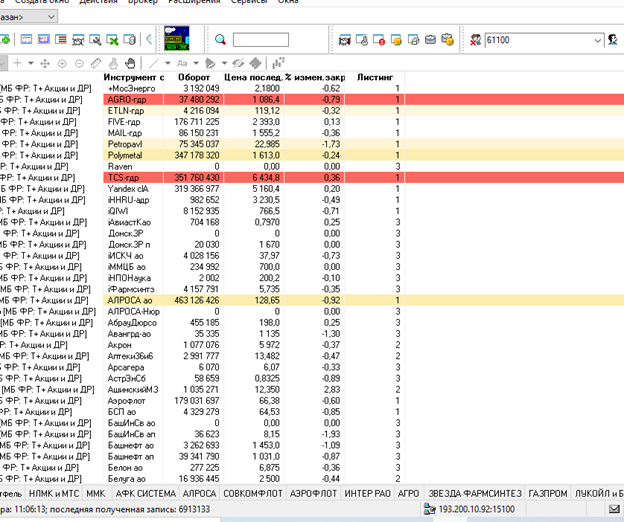Switch to the НЛМК и МТС tab
The height and width of the screenshot is (522, 624).
tap(54, 494)
